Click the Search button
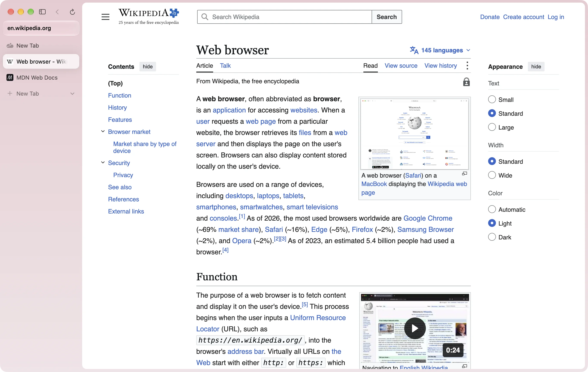The image size is (588, 372). [x=387, y=17]
